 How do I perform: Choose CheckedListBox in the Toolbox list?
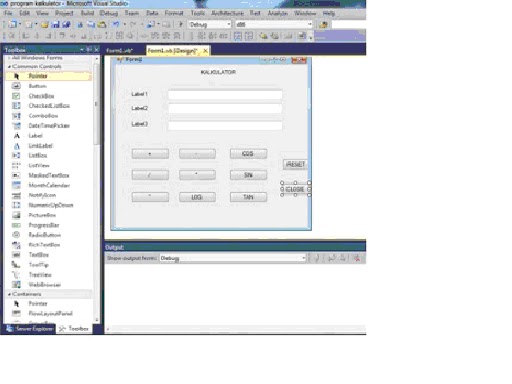(x=49, y=106)
